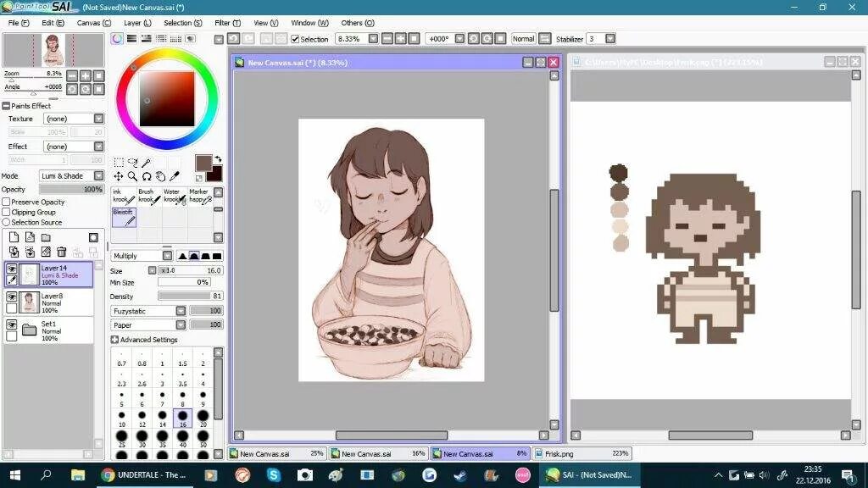
Task: Open the Stabilizer value dropdown
Action: click(x=610, y=39)
